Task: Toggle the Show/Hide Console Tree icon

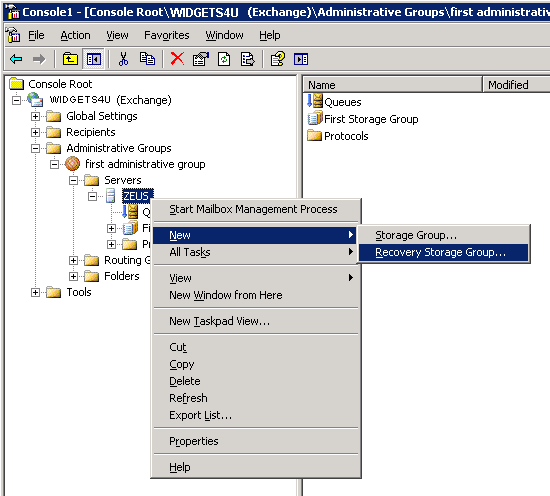Action: [x=94, y=59]
